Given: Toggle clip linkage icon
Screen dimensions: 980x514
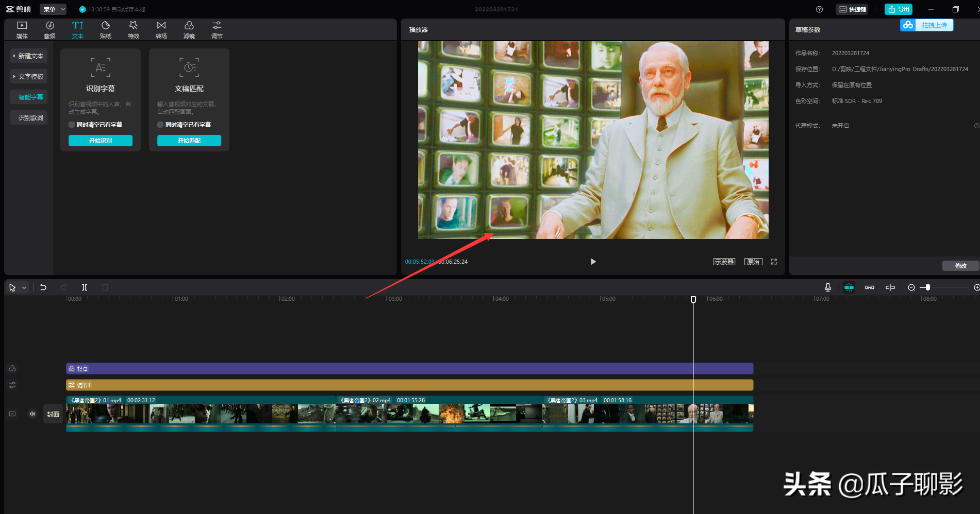Looking at the screenshot, I should coord(870,287).
